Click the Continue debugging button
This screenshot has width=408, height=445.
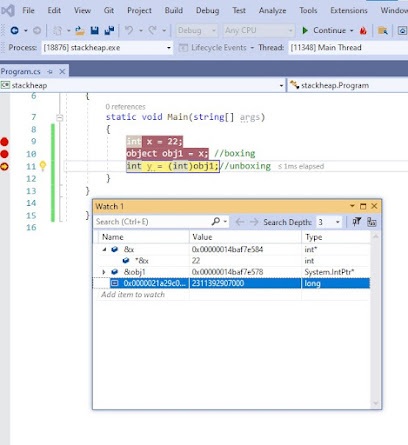pos(324,31)
